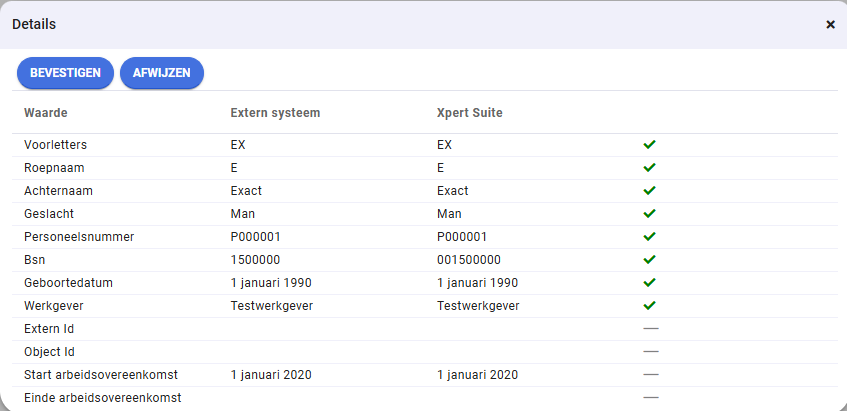This screenshot has width=847, height=411.
Task: Click the green checkmark for Personeelsnummer
Action: click(x=649, y=237)
